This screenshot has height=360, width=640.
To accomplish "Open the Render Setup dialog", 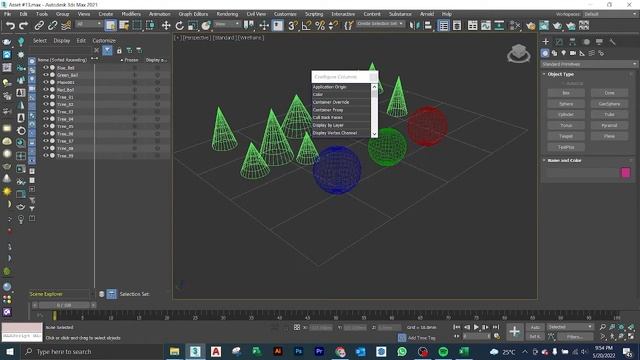I will click(x=544, y=26).
